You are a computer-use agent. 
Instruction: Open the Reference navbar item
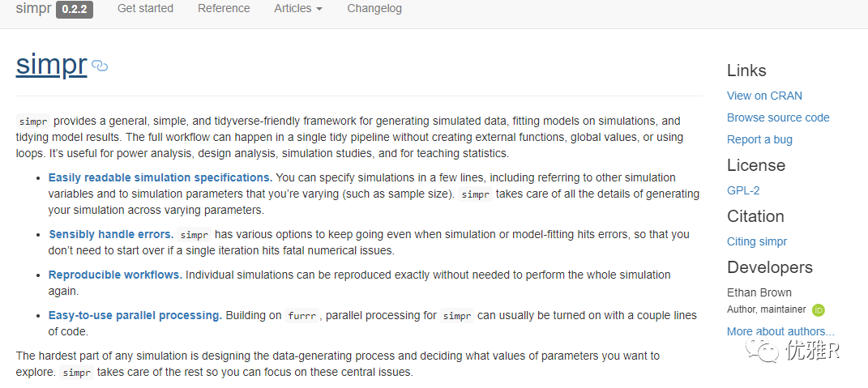tap(224, 9)
